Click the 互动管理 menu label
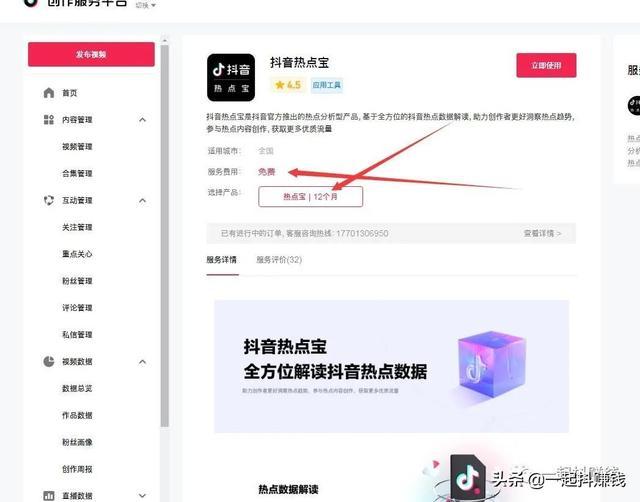Viewport: 640px width, 502px height. pos(77,200)
